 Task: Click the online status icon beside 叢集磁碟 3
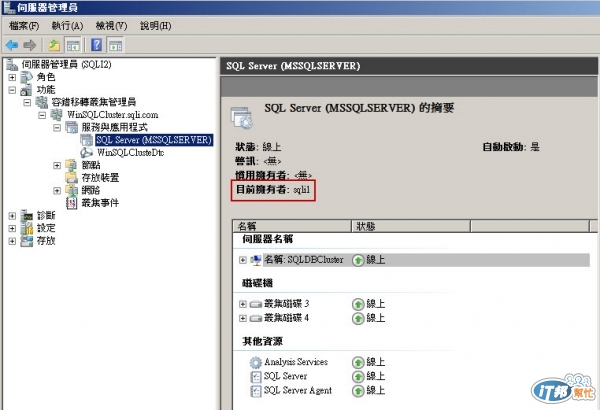358,304
